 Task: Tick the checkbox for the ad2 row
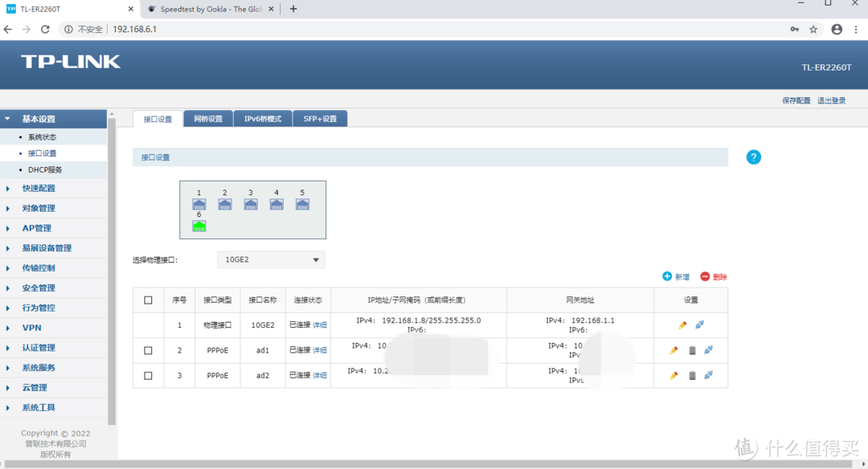[x=148, y=375]
